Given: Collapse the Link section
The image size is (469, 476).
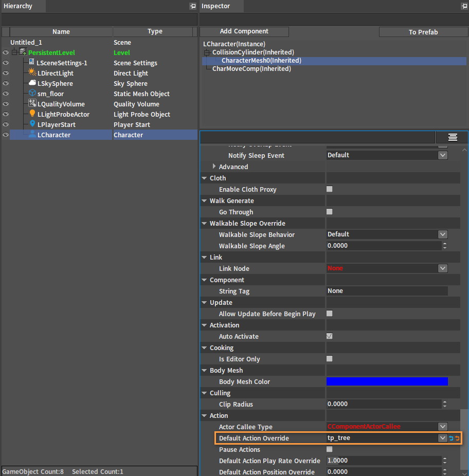Looking at the screenshot, I should pyautogui.click(x=204, y=258).
